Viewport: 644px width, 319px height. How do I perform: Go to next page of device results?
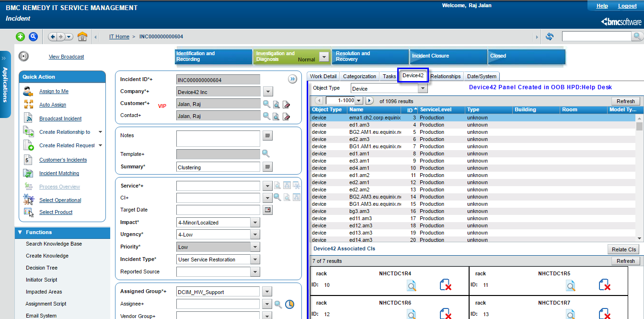click(369, 101)
